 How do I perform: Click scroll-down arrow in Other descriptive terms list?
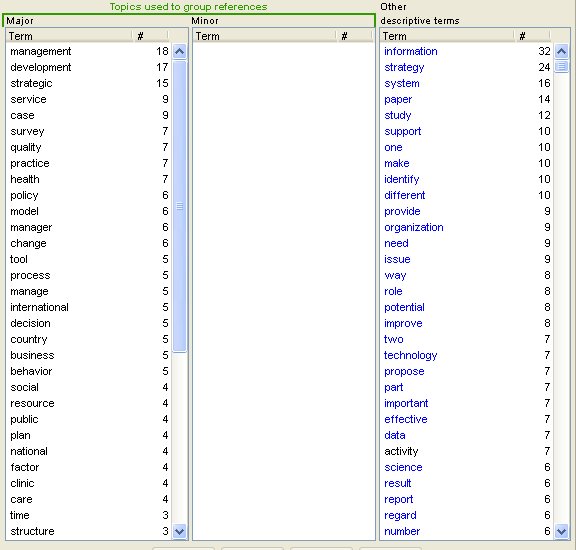pos(561,531)
